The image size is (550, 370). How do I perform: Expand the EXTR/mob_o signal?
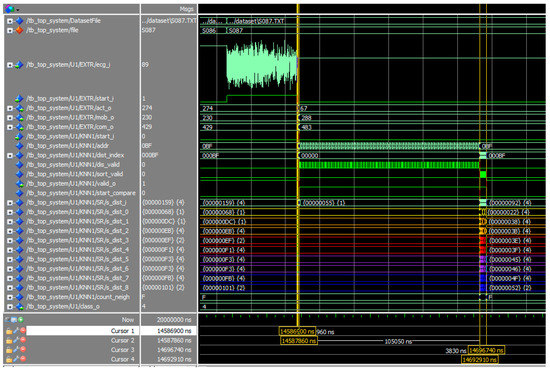tap(10, 118)
